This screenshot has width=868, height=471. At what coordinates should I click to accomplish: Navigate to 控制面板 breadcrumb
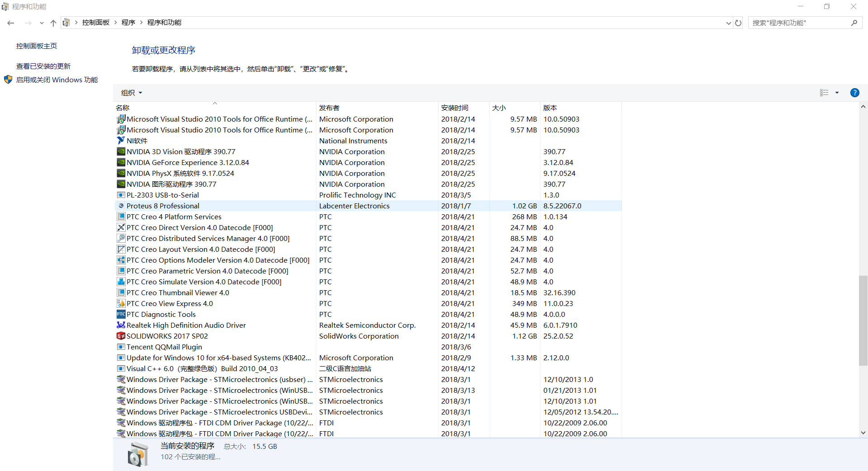tap(96, 23)
